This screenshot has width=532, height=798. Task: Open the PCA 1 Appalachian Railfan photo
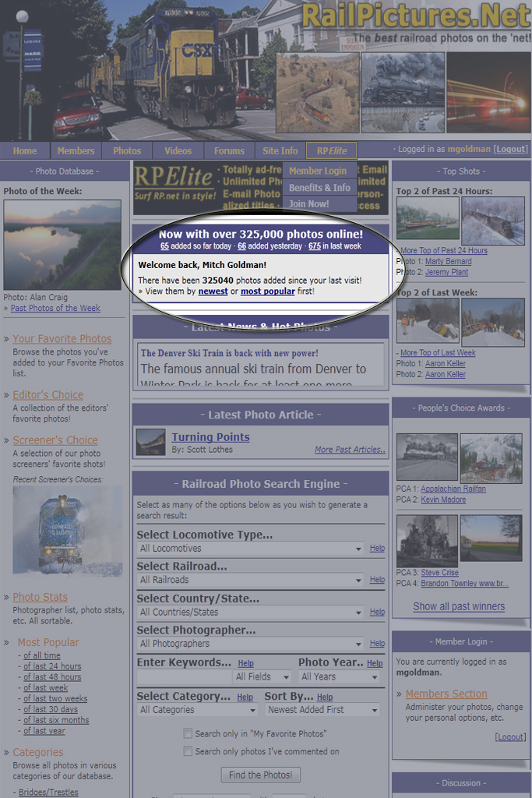427,457
